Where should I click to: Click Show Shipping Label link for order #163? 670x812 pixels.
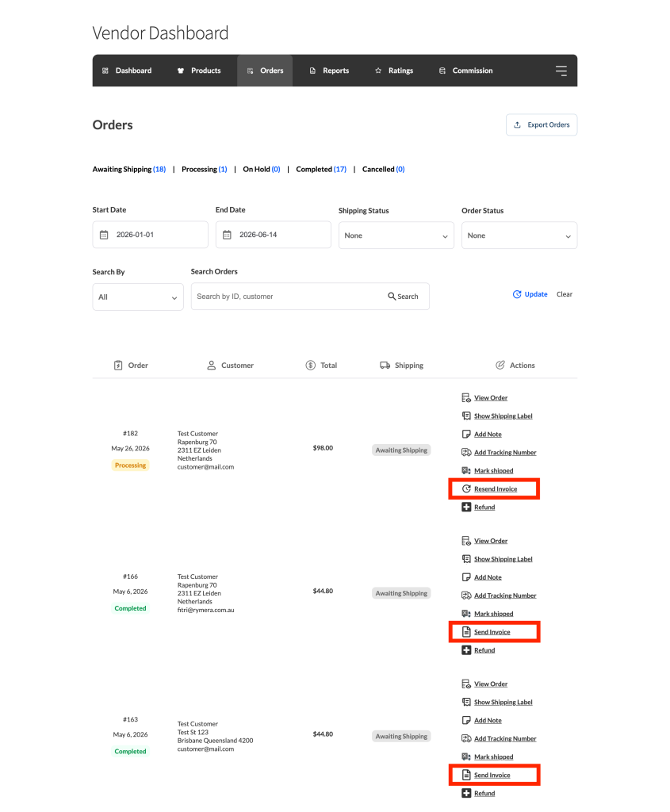tap(503, 703)
